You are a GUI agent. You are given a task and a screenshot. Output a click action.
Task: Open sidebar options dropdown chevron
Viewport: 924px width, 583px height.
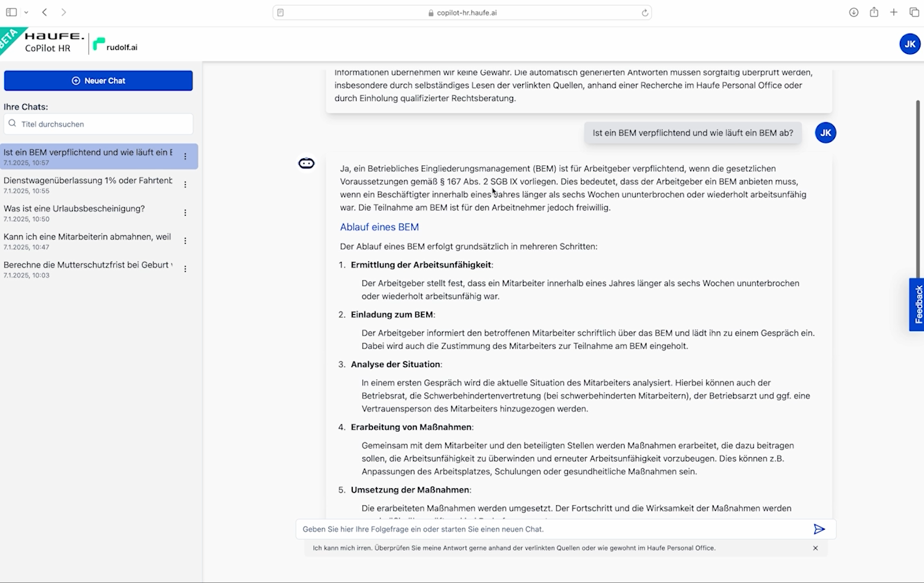[26, 13]
